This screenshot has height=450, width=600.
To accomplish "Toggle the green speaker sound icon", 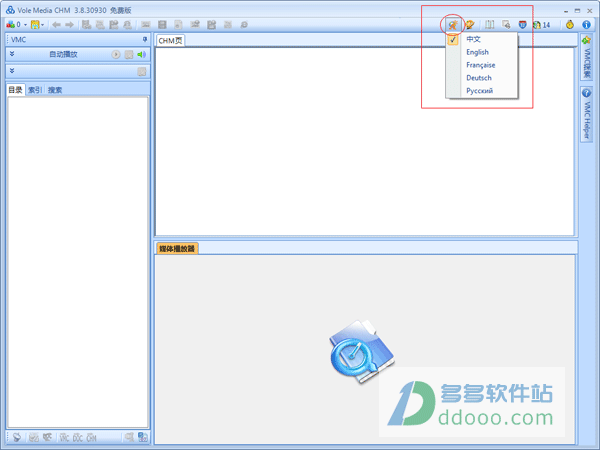I will coord(141,54).
